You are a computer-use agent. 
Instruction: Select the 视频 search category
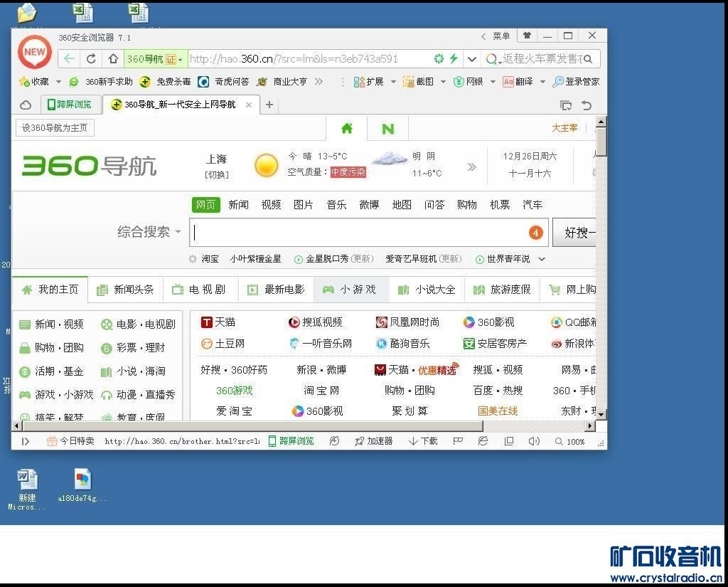pos(271,204)
